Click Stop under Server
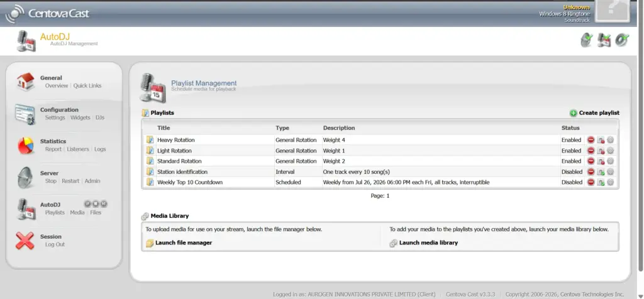This screenshot has width=644, height=299. [x=51, y=181]
